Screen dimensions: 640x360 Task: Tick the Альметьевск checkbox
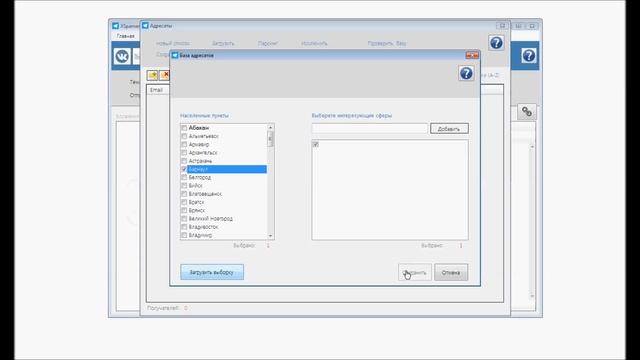coord(184,136)
